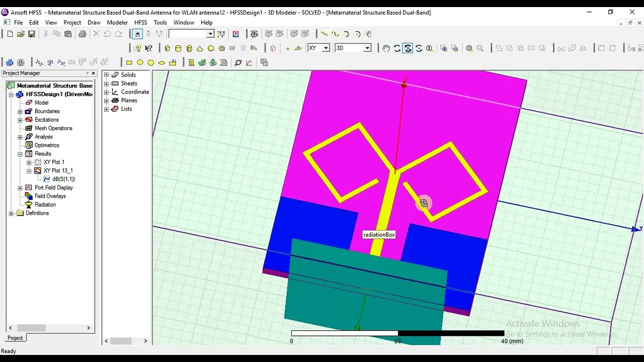Draw an ellipse with the ellipse tool
Screen dimensions: 644x362
coord(162,63)
